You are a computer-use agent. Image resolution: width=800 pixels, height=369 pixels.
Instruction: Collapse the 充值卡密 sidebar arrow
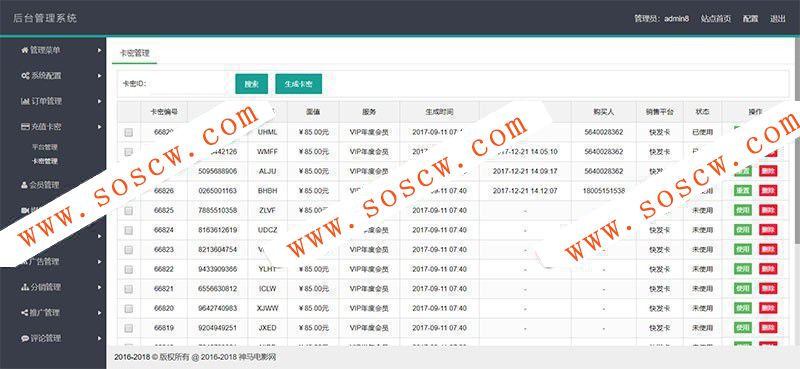pyautogui.click(x=99, y=127)
